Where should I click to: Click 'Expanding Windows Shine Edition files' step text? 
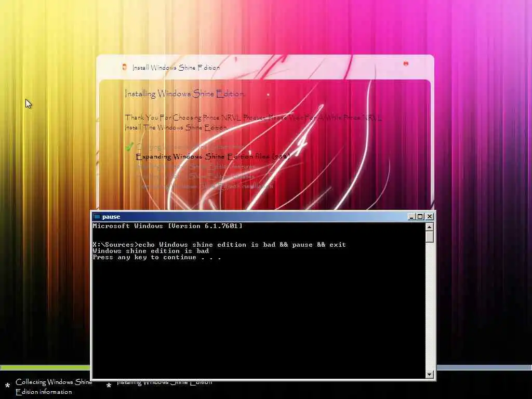pos(212,156)
